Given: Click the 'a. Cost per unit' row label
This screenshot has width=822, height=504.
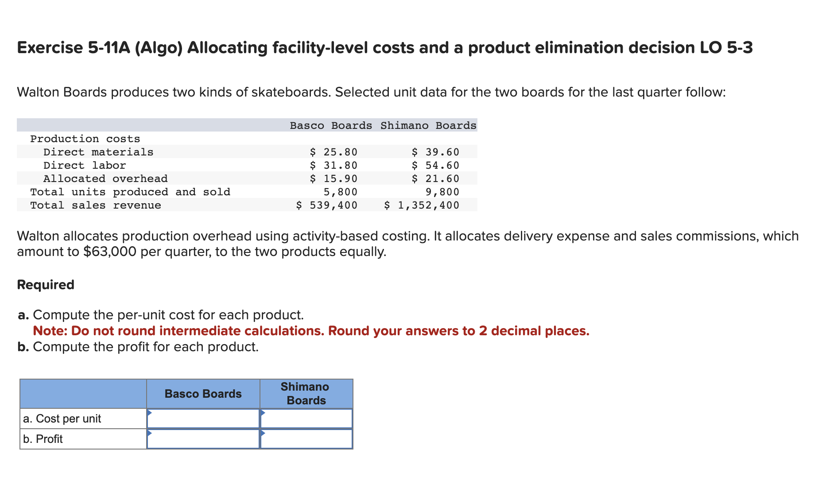Looking at the screenshot, I should [62, 418].
